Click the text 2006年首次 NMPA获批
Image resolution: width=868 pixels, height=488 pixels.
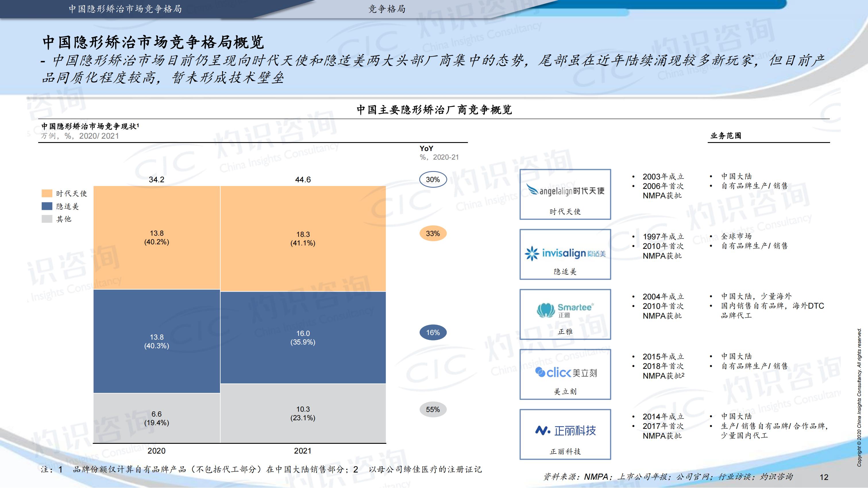pos(663,191)
